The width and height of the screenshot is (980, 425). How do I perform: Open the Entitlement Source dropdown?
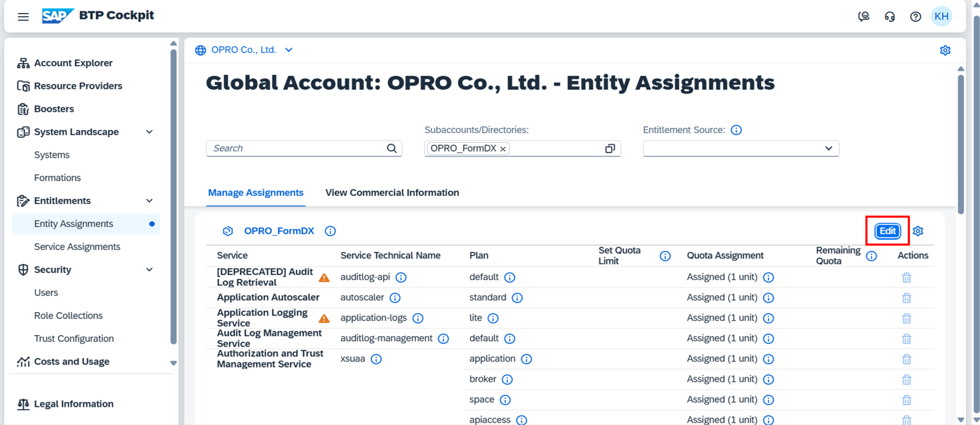pyautogui.click(x=829, y=148)
